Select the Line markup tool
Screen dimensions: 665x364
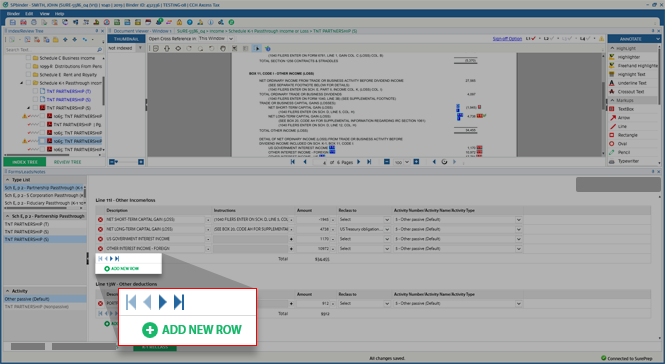pos(618,126)
